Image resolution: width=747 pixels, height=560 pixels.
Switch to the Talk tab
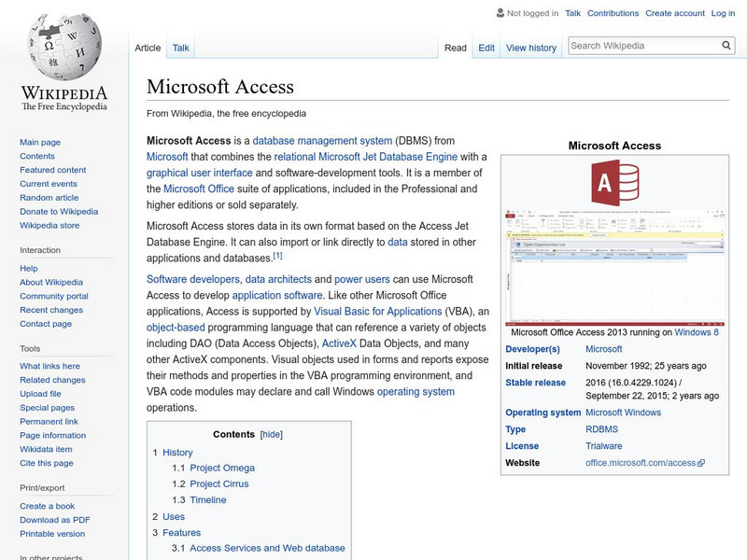180,48
